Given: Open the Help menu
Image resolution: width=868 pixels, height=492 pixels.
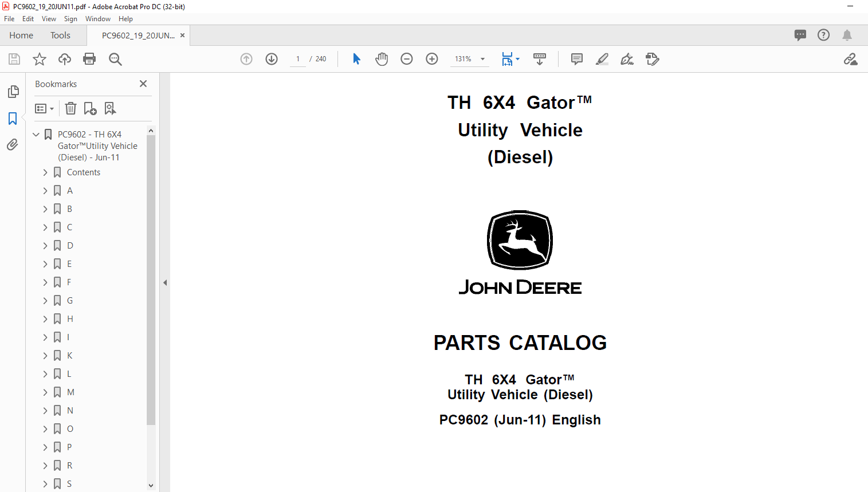Looking at the screenshot, I should (125, 19).
